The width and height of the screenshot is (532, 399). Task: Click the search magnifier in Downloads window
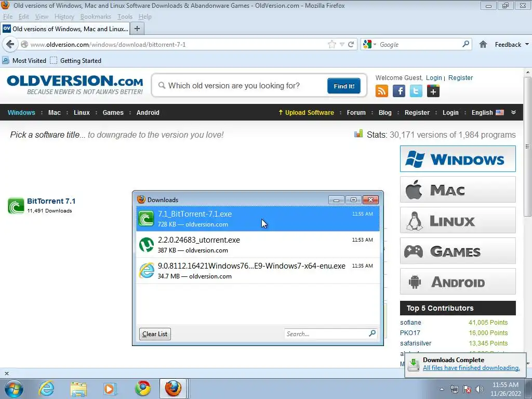coord(372,334)
